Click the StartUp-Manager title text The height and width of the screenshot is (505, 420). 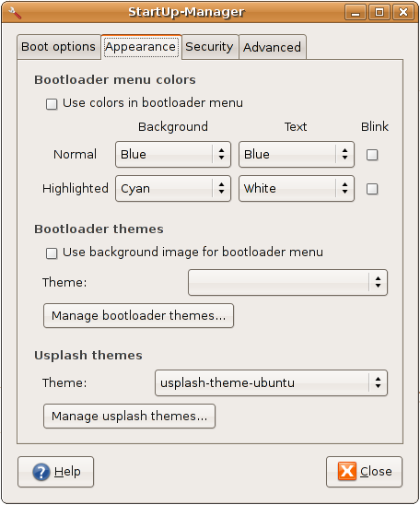[187, 12]
